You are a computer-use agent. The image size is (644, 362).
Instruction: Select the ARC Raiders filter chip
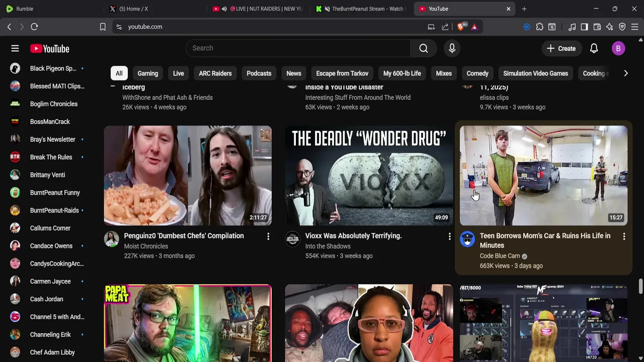point(215,73)
